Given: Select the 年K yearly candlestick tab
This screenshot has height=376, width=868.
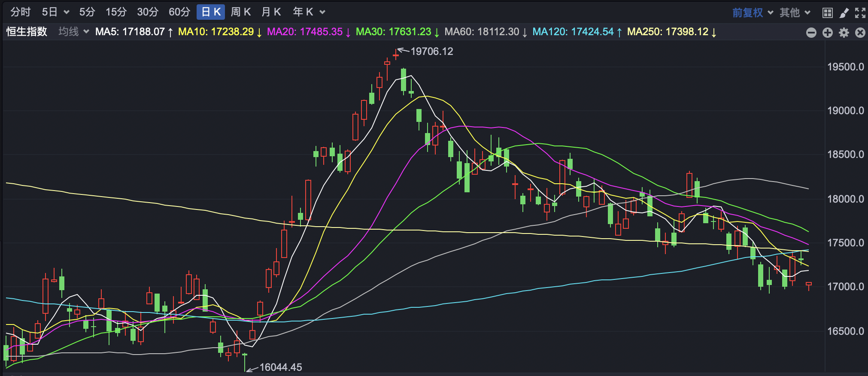Looking at the screenshot, I should [x=303, y=12].
